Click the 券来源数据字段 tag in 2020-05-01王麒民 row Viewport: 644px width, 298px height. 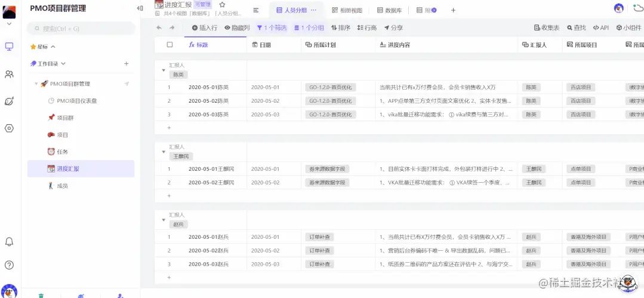[x=327, y=169]
